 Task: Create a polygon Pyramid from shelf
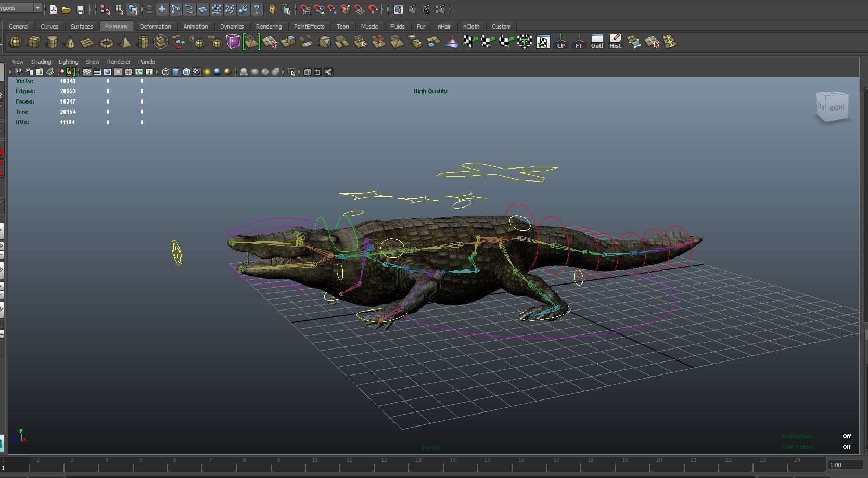[124, 42]
